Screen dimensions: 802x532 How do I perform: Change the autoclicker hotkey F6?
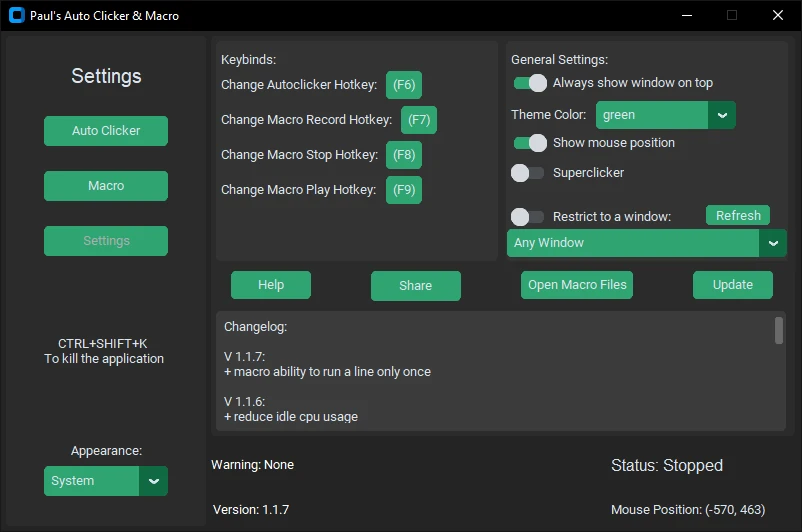click(404, 85)
